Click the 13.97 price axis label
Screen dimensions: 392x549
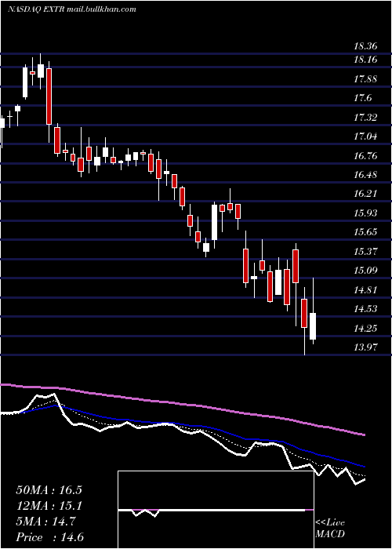[365, 347]
